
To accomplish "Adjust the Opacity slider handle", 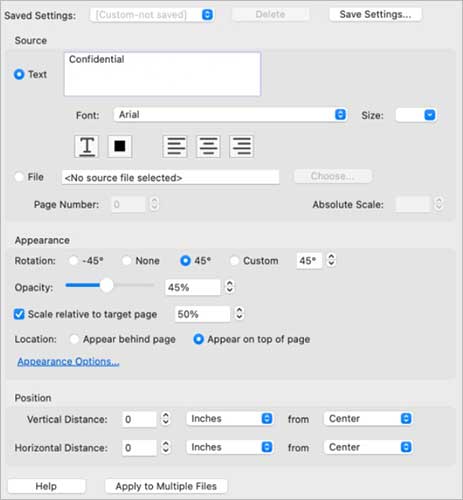I will click(x=106, y=285).
